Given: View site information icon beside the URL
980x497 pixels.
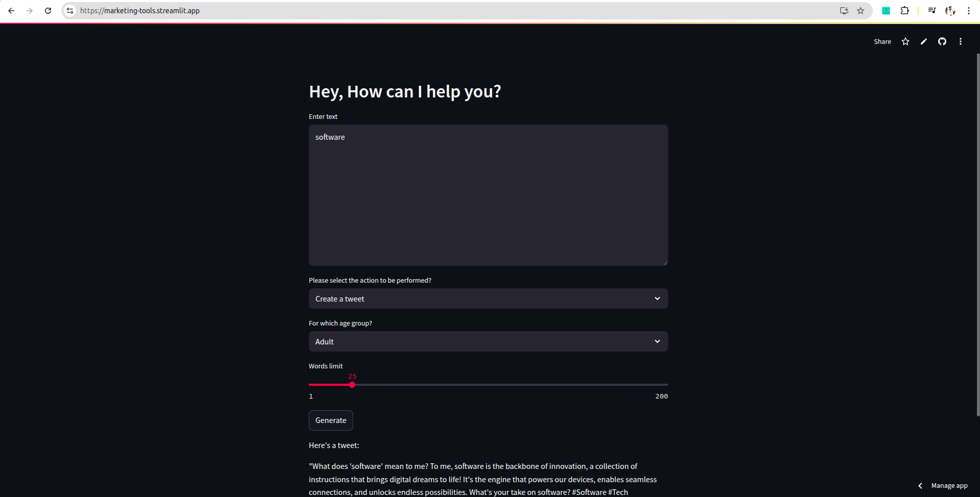Looking at the screenshot, I should point(70,11).
